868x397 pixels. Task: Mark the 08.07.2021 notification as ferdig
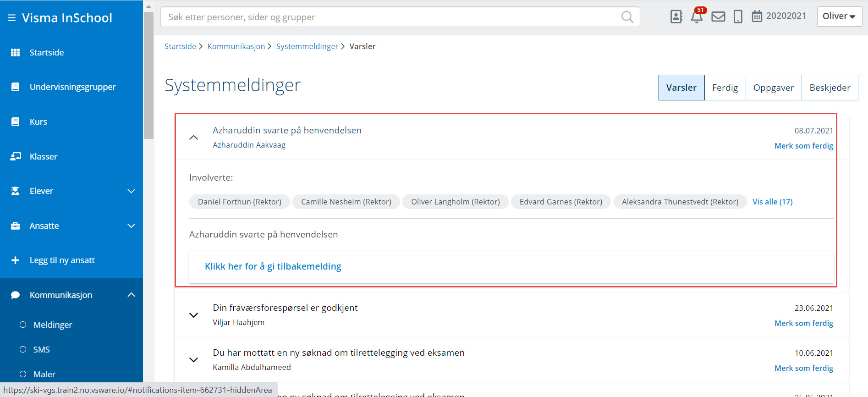pos(804,146)
